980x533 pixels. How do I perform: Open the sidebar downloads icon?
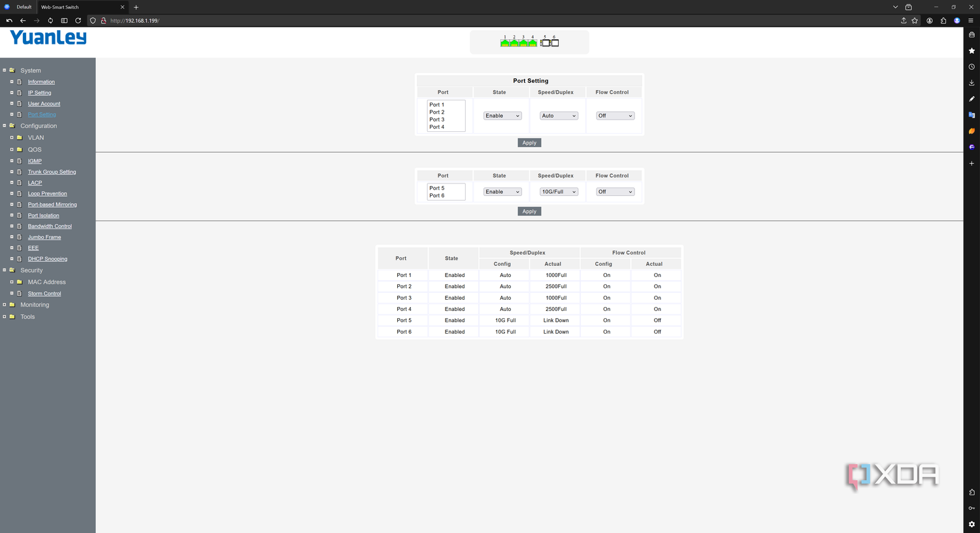pos(972,82)
